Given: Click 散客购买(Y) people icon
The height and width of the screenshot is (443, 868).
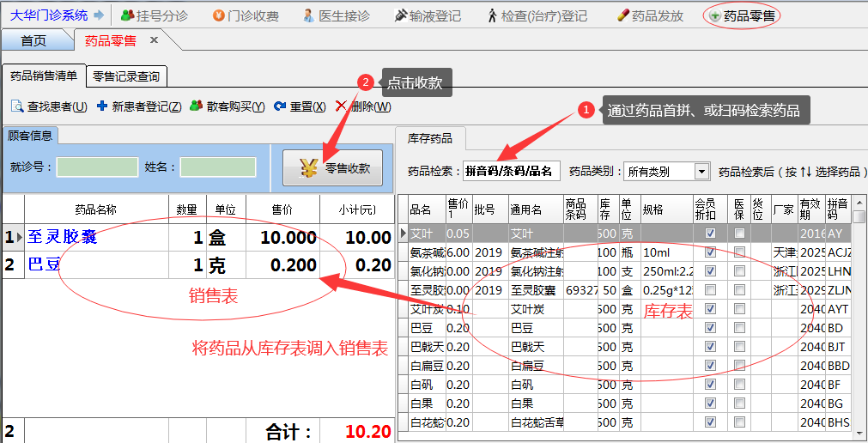Looking at the screenshot, I should [x=196, y=106].
